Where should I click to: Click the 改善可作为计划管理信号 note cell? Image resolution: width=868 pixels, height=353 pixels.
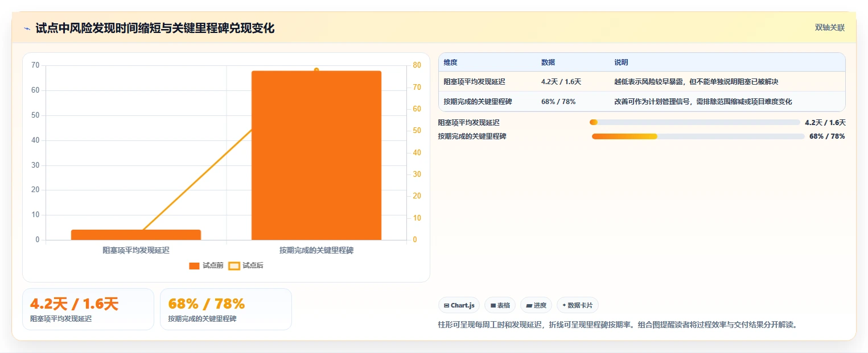[703, 102]
